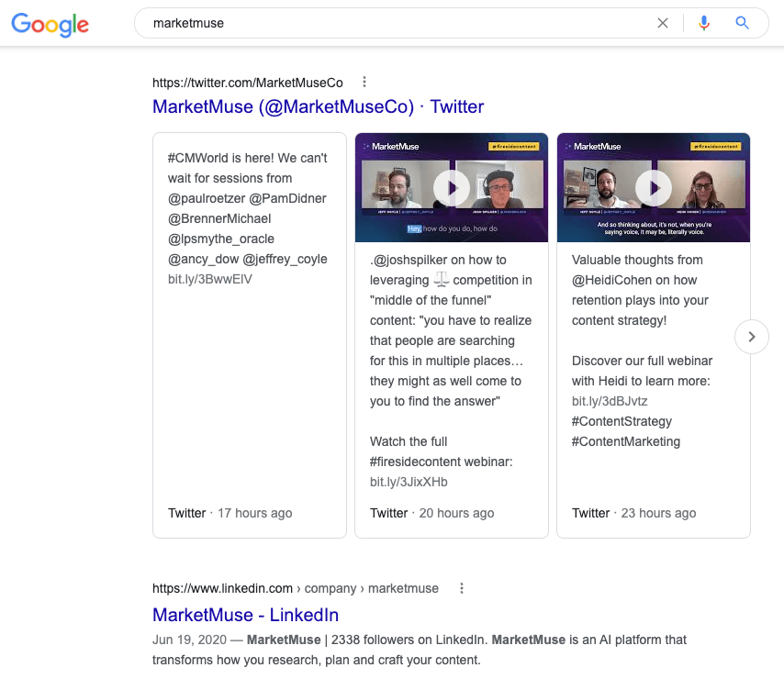The height and width of the screenshot is (690, 784).
Task: Open the options menu beside LinkedIn URL
Action: (x=462, y=588)
